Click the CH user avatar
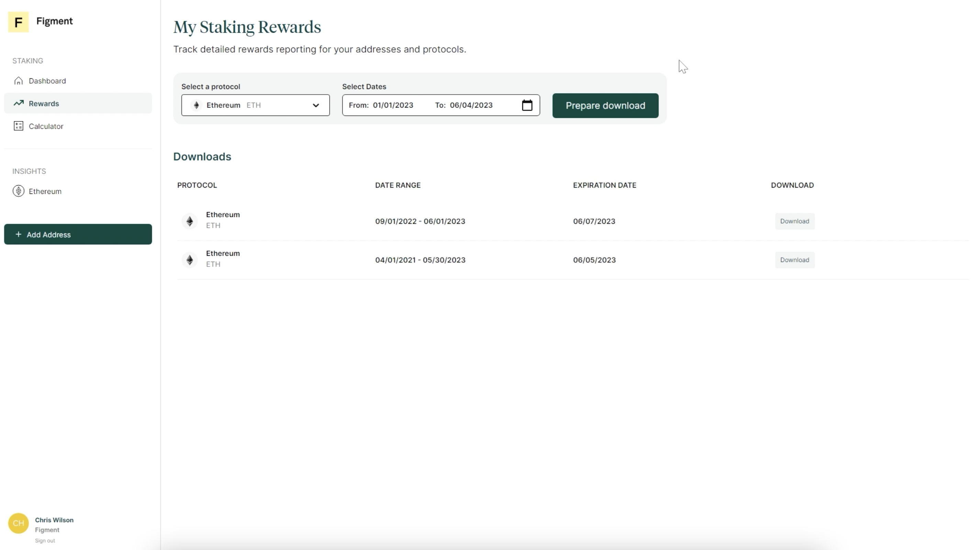980x550 pixels. (18, 523)
